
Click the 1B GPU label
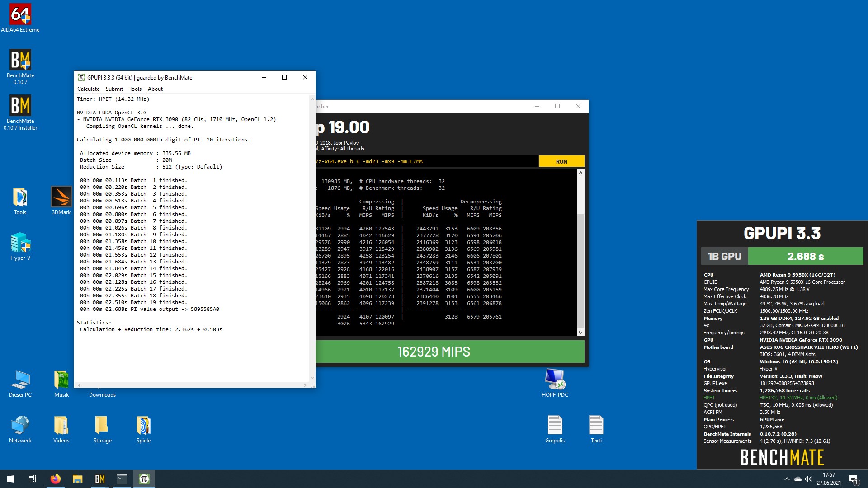pos(725,256)
